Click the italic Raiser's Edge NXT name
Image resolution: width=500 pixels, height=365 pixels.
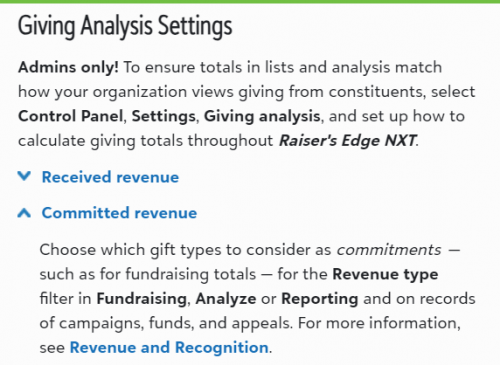(348, 141)
